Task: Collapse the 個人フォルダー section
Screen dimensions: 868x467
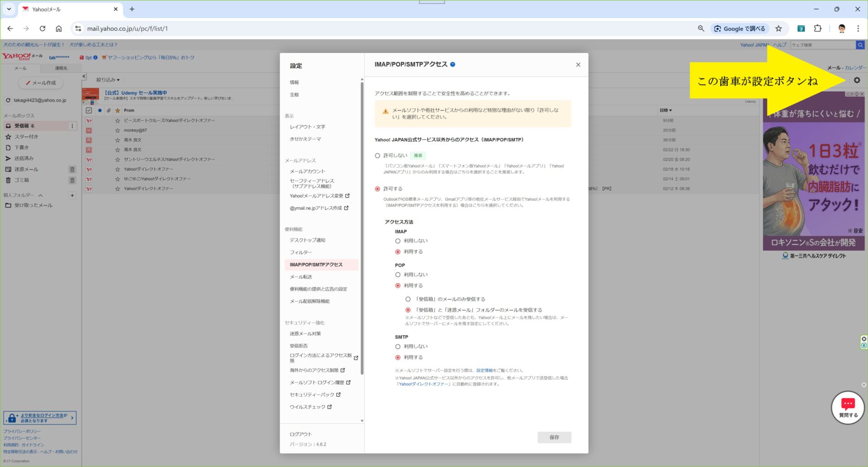Action: point(41,195)
